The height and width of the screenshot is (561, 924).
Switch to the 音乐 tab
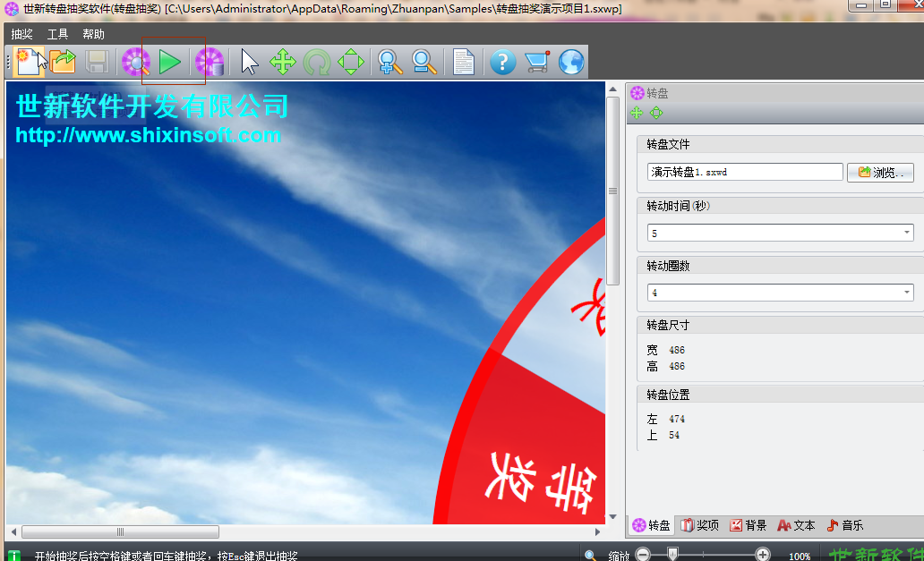click(845, 526)
